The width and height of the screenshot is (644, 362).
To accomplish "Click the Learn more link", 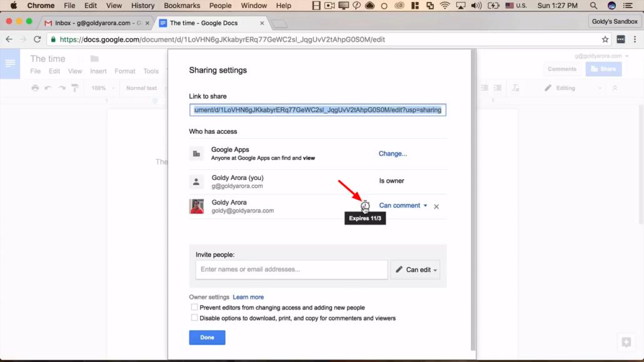I will click(x=248, y=297).
